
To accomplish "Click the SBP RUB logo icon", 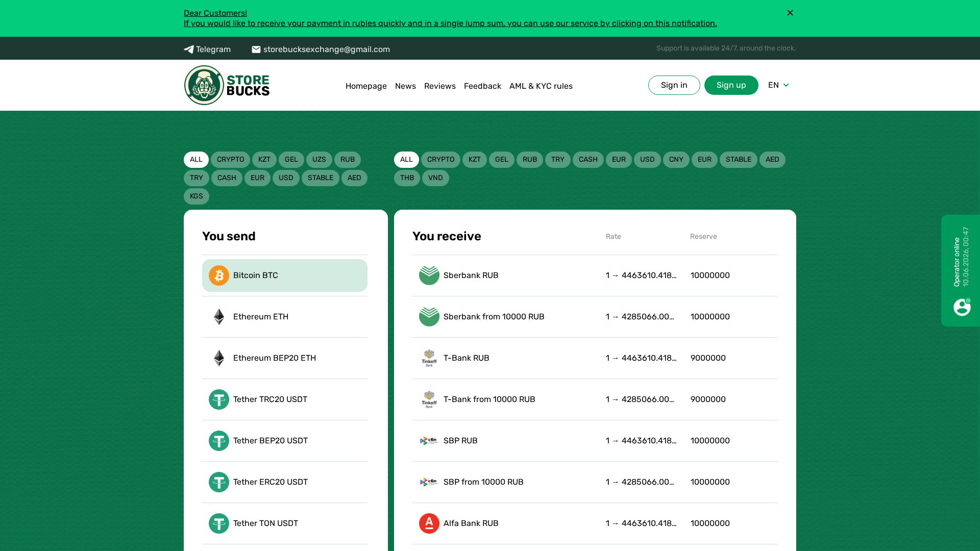I will (x=429, y=441).
